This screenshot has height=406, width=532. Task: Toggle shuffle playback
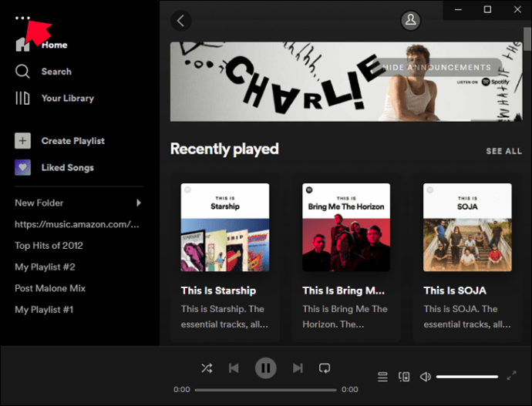[x=207, y=368]
